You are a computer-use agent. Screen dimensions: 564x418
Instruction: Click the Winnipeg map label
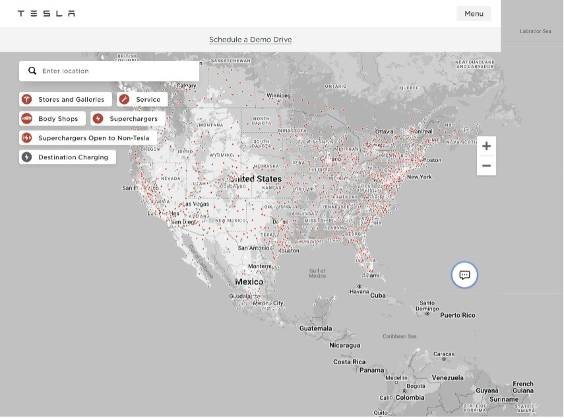(278, 95)
